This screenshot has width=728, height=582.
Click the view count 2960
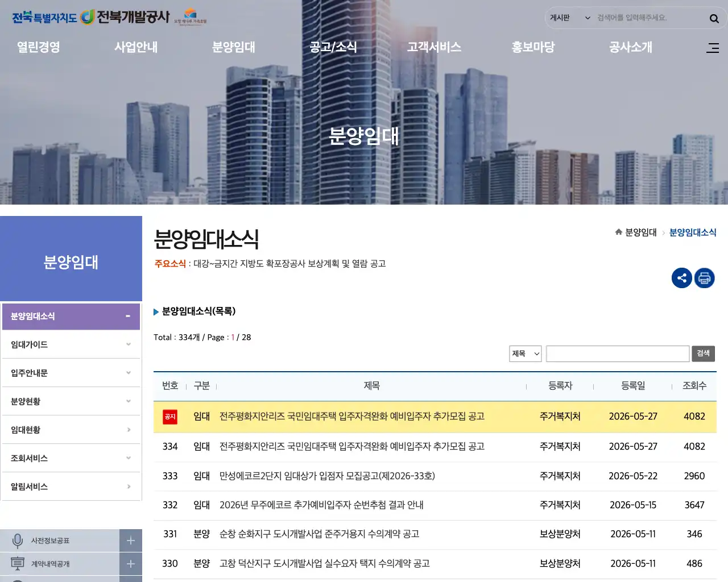[694, 476]
